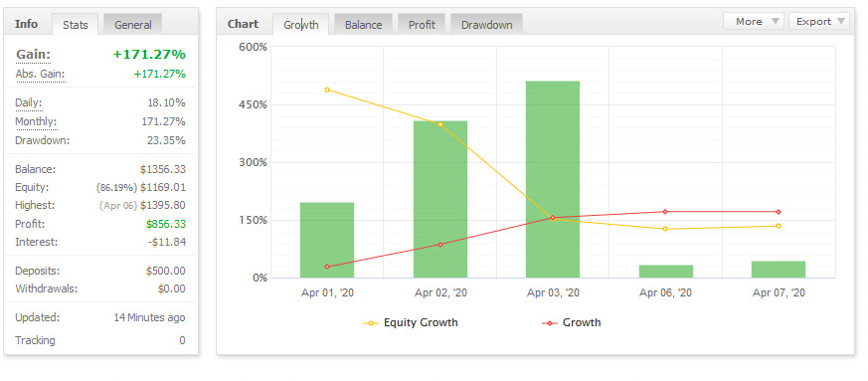Open the More dropdown menu
The width and height of the screenshot is (868, 381).
point(754,22)
